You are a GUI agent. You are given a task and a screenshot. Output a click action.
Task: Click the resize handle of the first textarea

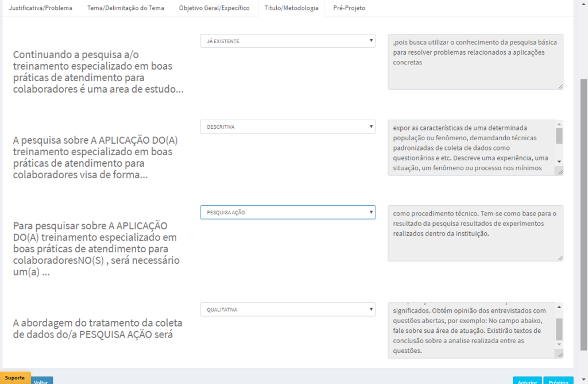[x=561, y=86]
